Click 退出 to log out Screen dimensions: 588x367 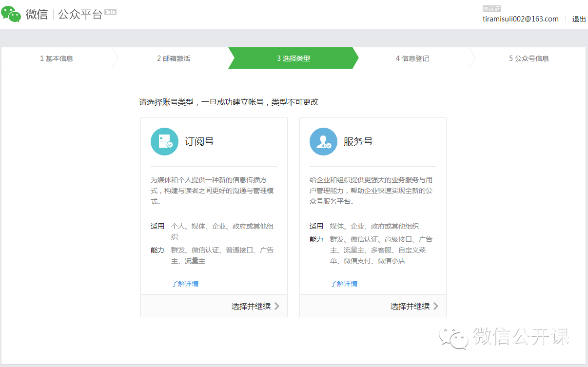click(579, 19)
